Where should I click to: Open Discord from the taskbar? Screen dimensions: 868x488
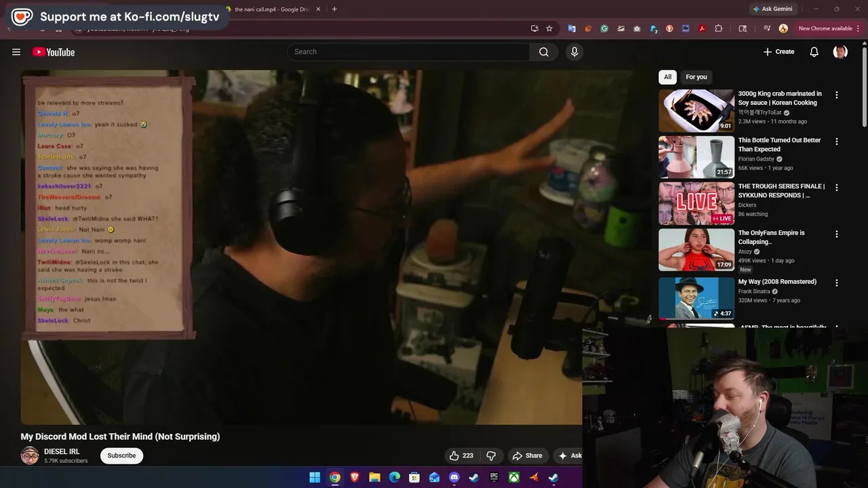(x=454, y=478)
